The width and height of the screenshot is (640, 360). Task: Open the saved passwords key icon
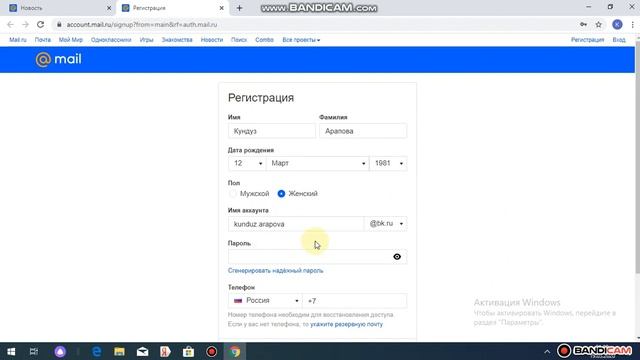(x=583, y=24)
